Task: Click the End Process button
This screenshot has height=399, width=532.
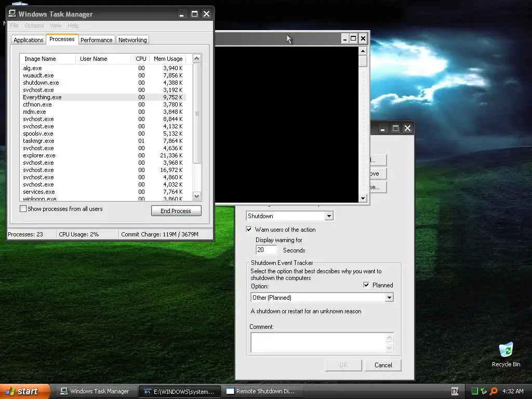Action: 176,211
